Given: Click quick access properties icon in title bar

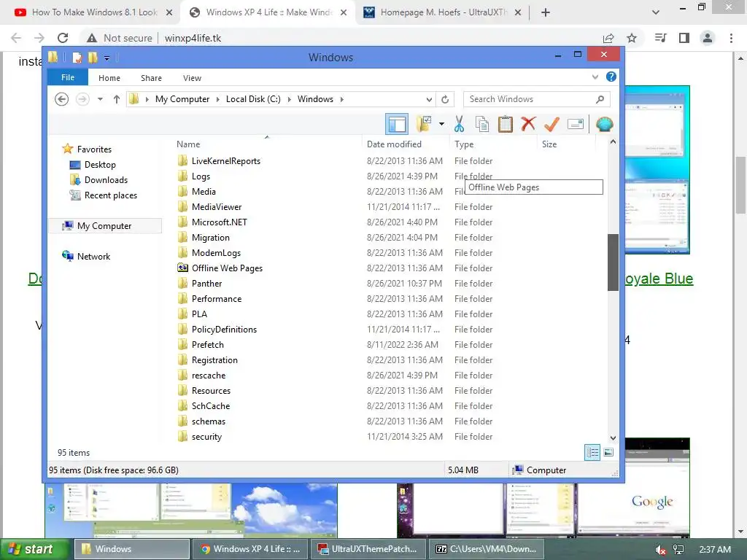Looking at the screenshot, I should pos(77,58).
